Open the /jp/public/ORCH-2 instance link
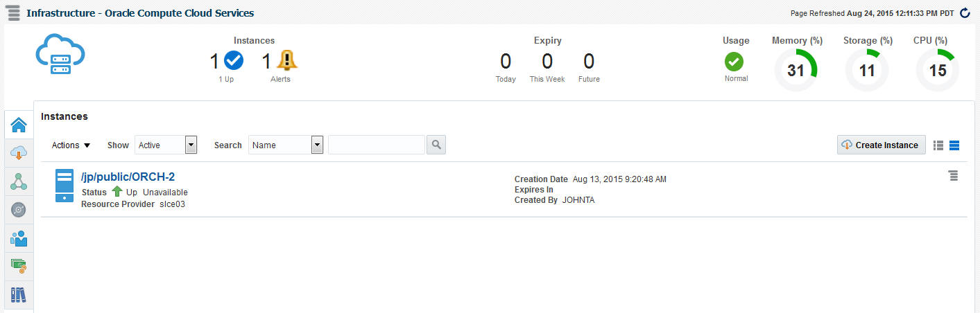Image resolution: width=980 pixels, height=313 pixels. tap(128, 177)
